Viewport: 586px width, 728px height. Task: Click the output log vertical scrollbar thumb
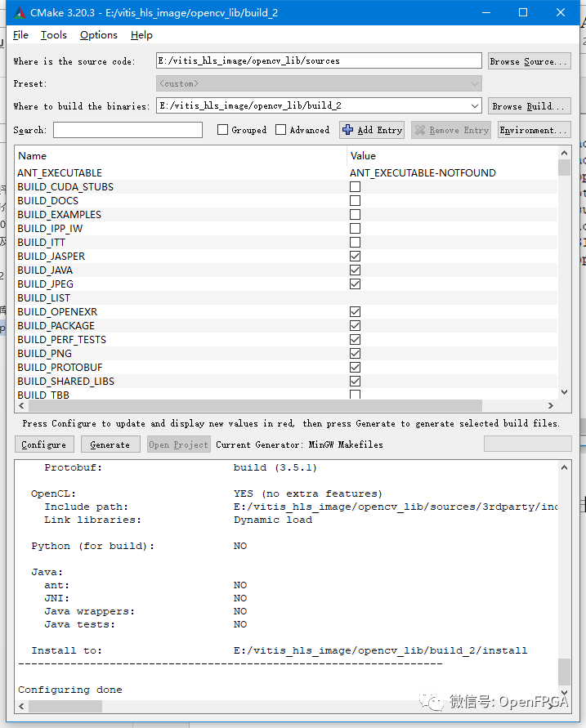pyautogui.click(x=564, y=672)
